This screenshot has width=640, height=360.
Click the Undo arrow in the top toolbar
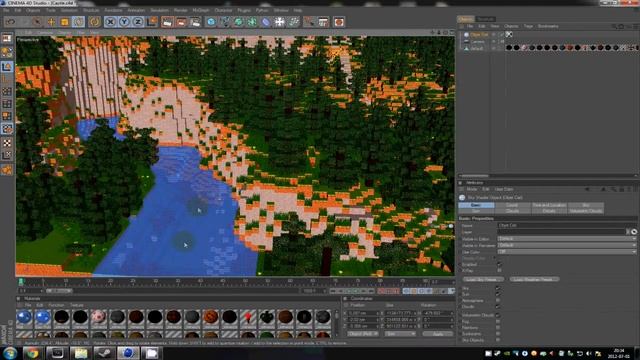(x=11, y=22)
